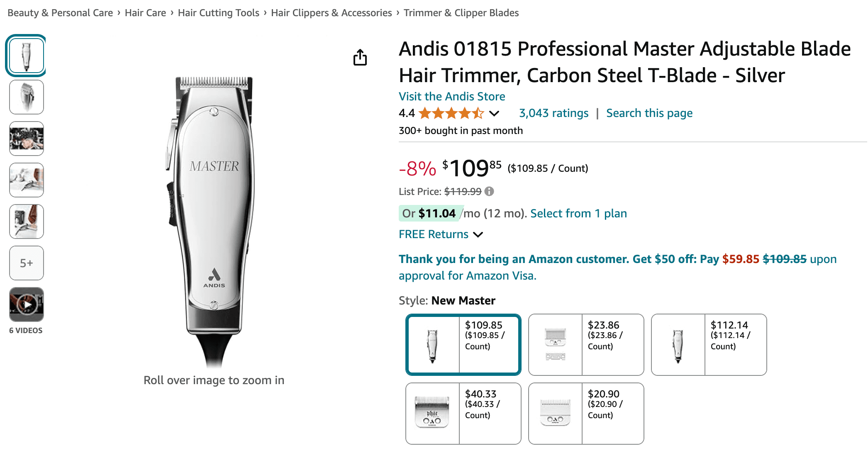Click the Hair Cutting Tools breadcrumb

[219, 12]
